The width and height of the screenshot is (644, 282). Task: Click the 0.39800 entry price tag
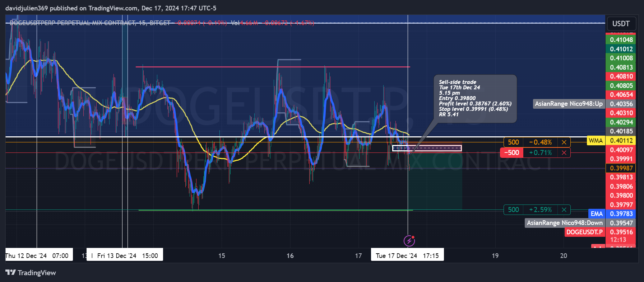point(621,196)
